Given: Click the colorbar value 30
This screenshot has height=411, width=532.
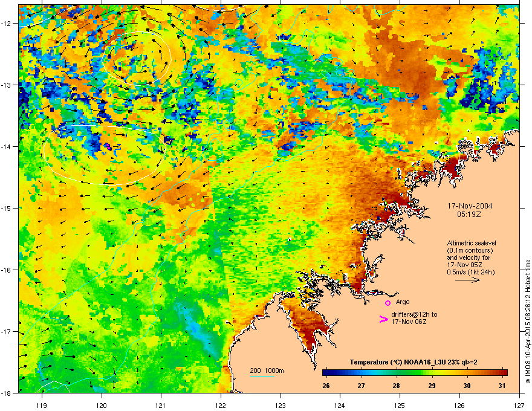Looking at the screenshot, I should [467, 386].
